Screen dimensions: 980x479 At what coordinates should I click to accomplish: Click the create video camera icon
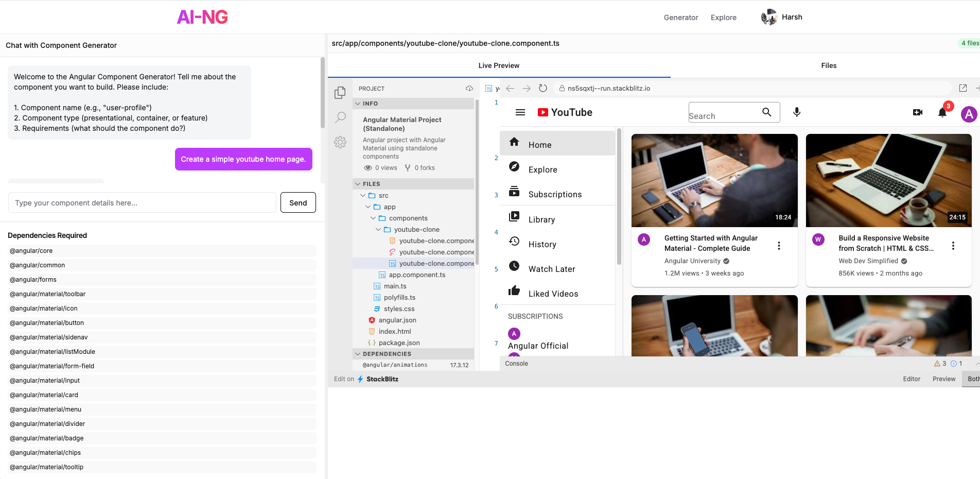point(918,112)
